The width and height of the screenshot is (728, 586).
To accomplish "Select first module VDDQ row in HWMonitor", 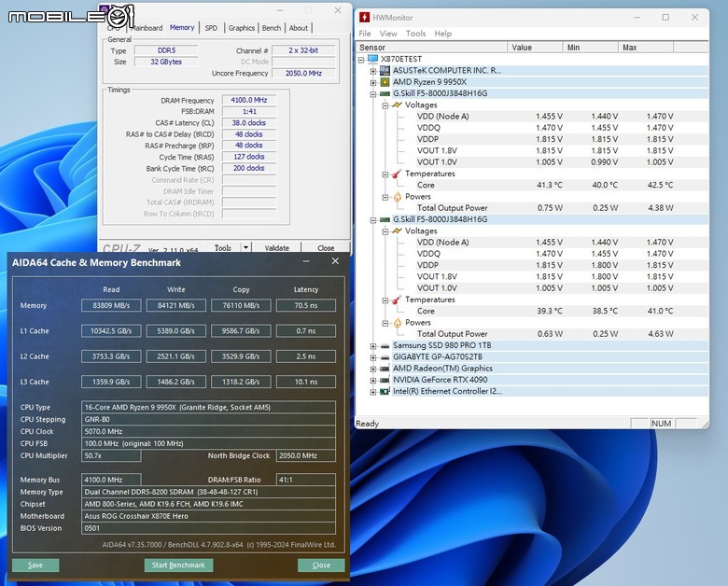I will coord(532,128).
